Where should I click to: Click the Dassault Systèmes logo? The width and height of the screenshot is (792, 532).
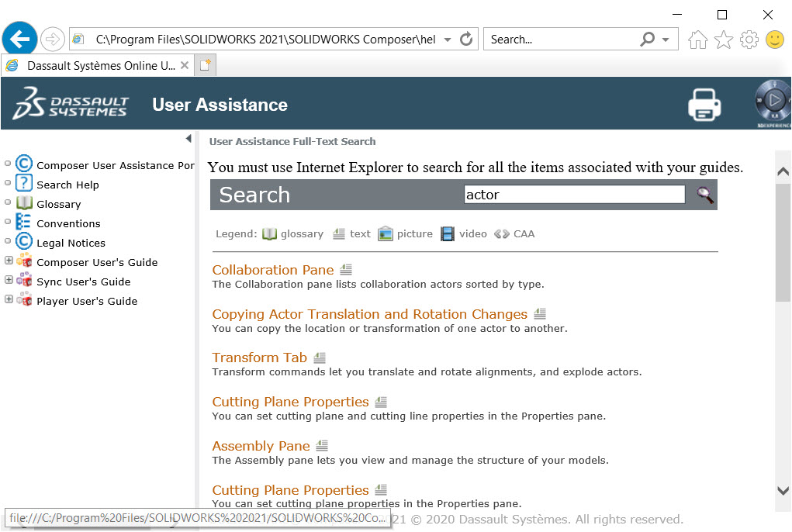(x=71, y=103)
